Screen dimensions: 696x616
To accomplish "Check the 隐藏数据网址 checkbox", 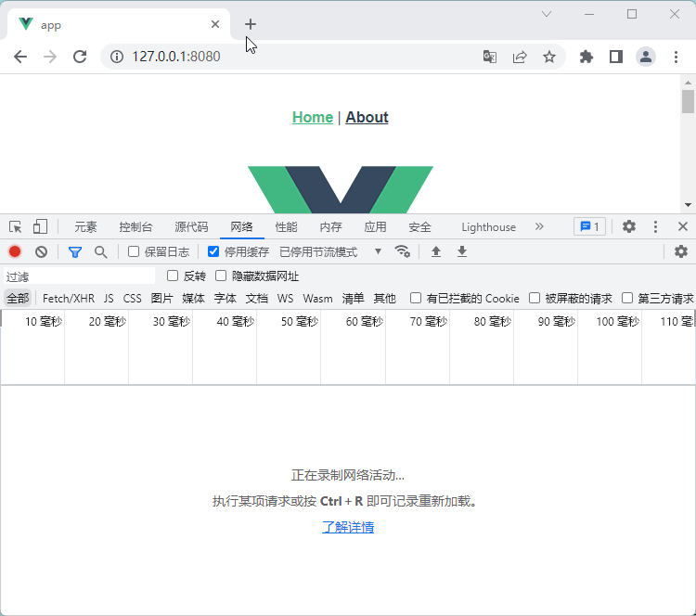I will 221,276.
